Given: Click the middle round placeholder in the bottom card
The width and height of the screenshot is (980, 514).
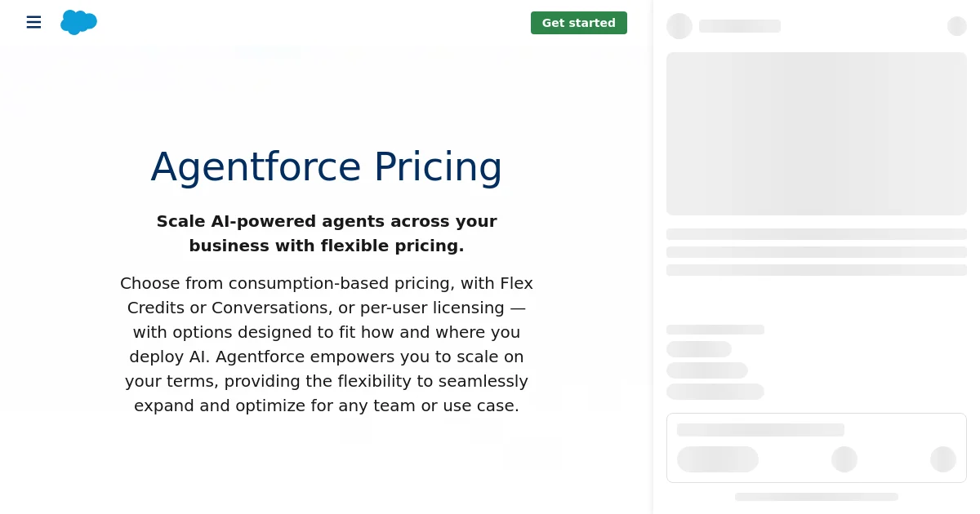Looking at the screenshot, I should [844, 459].
